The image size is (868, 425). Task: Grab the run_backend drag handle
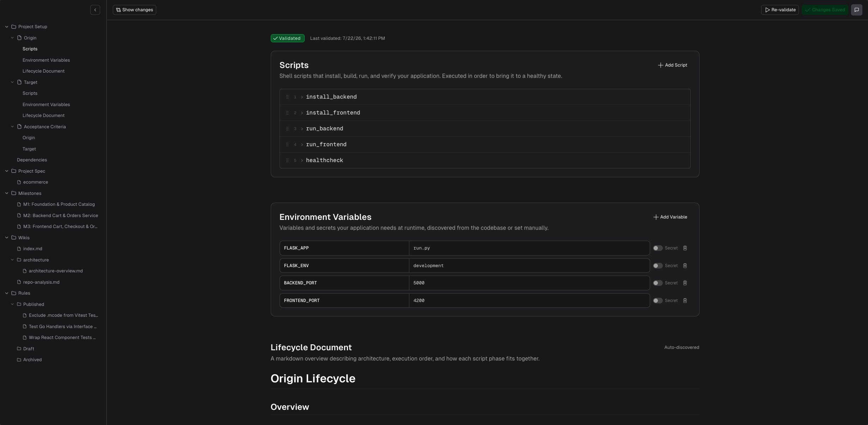[x=287, y=129]
